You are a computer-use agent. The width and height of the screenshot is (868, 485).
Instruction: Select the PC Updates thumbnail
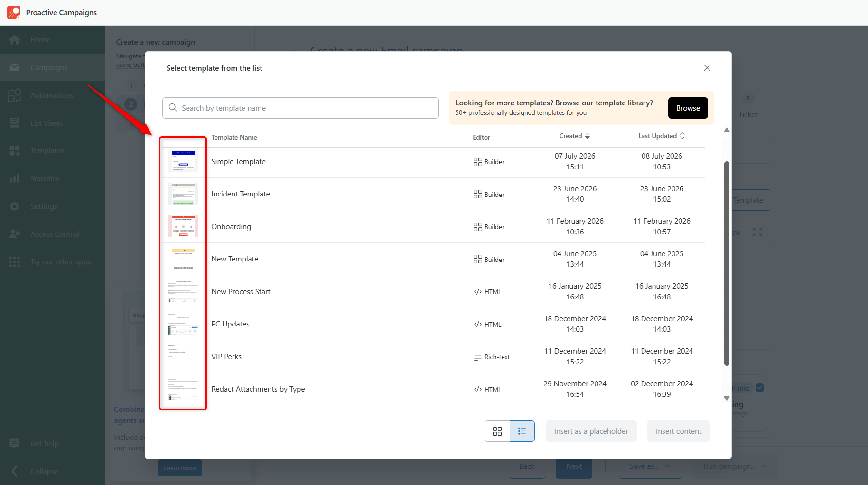click(184, 324)
